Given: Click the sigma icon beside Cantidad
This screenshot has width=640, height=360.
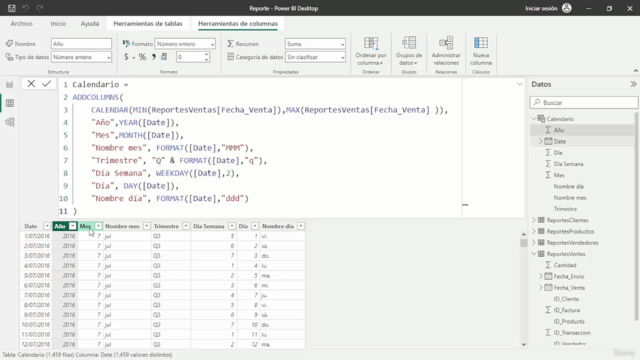Looking at the screenshot, I should (x=548, y=265).
